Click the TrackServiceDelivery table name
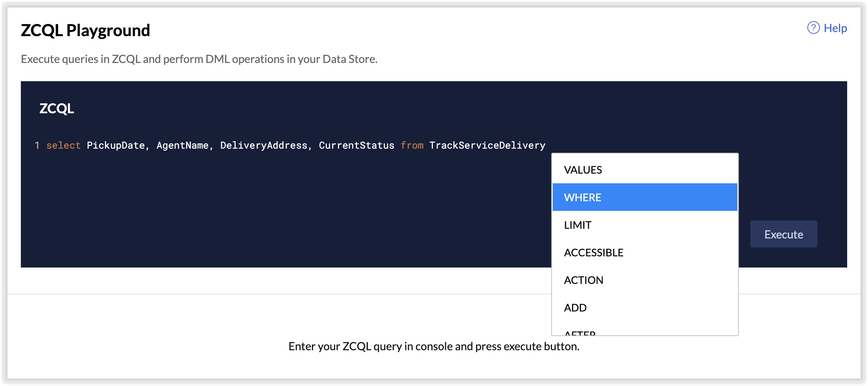 (487, 145)
